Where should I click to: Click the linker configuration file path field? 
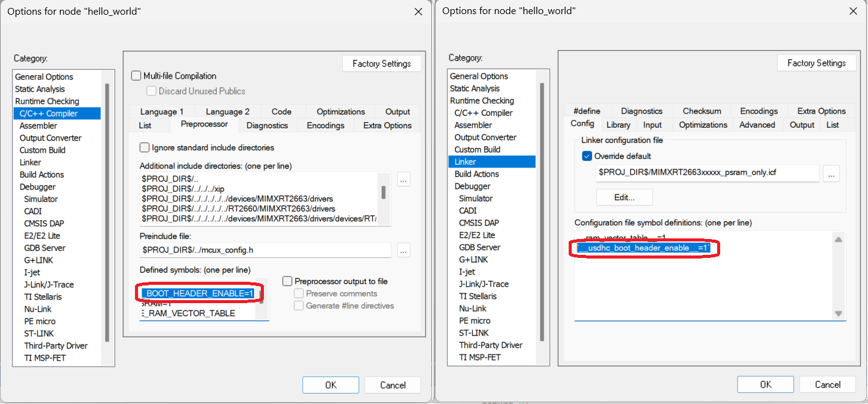707,173
